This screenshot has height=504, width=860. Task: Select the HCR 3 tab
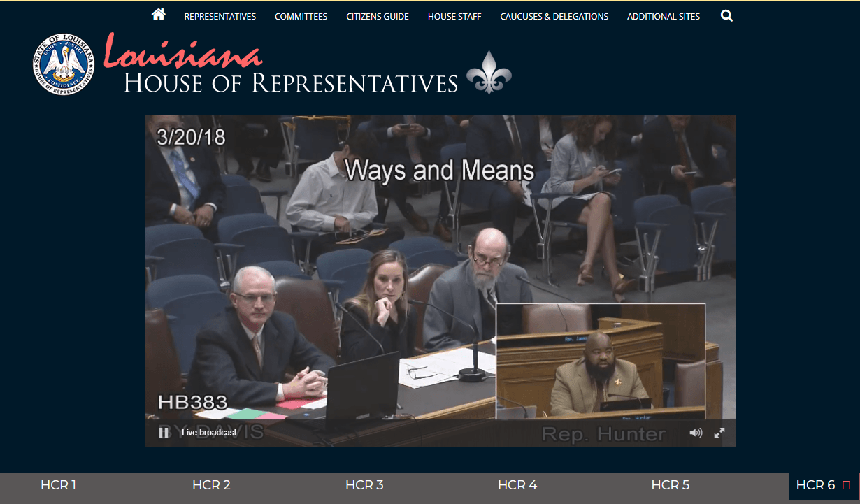click(x=364, y=485)
